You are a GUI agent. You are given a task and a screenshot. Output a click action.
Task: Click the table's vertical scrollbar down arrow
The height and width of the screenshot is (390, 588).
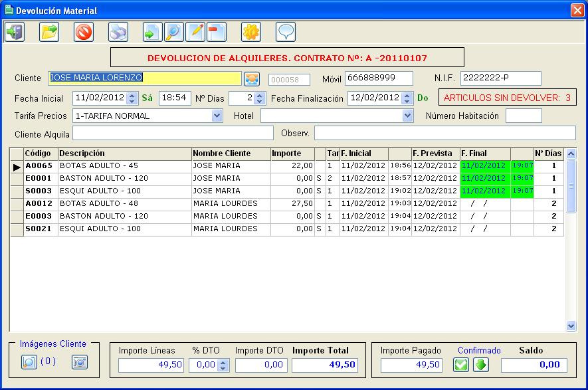[571, 326]
